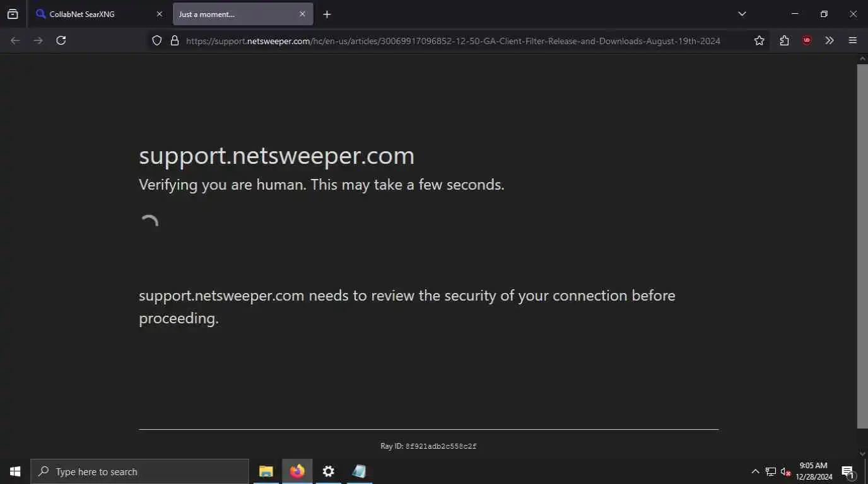
Task: Select the 'Just a moment...' tab
Action: 243,14
